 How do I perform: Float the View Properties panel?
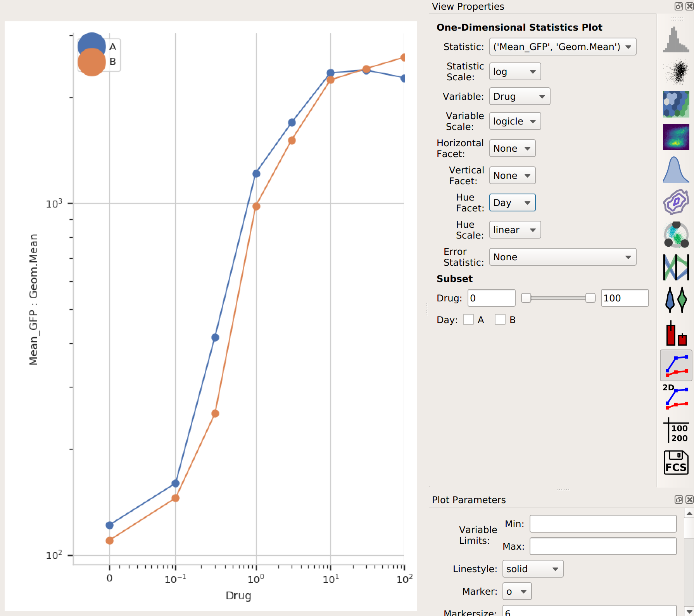[x=678, y=6]
